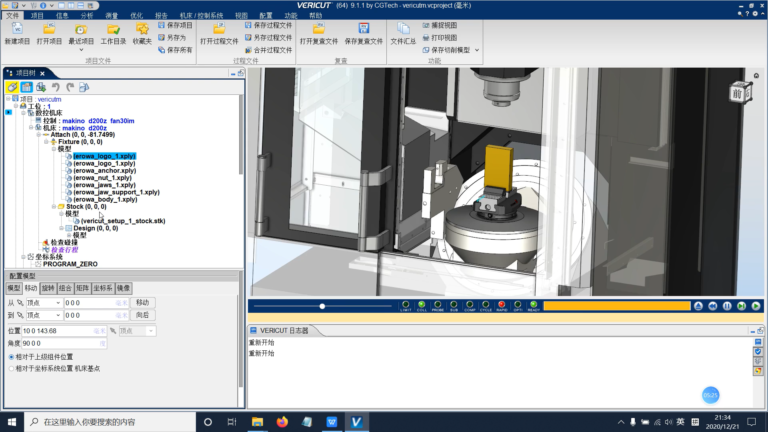768x432 pixels.
Task: Click the first yellow icon in project tree toolbar
Action: (x=12, y=87)
